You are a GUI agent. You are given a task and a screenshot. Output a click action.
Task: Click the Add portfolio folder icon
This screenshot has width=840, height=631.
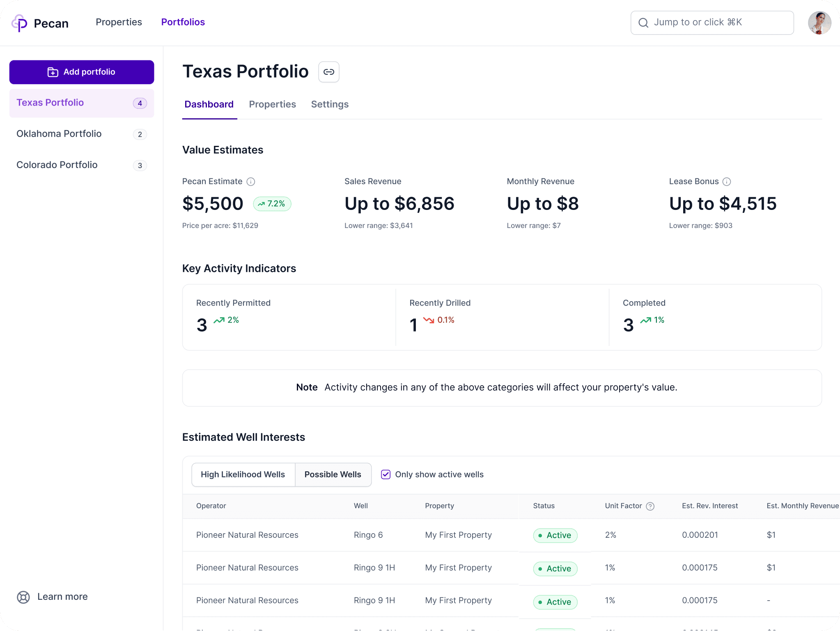53,72
